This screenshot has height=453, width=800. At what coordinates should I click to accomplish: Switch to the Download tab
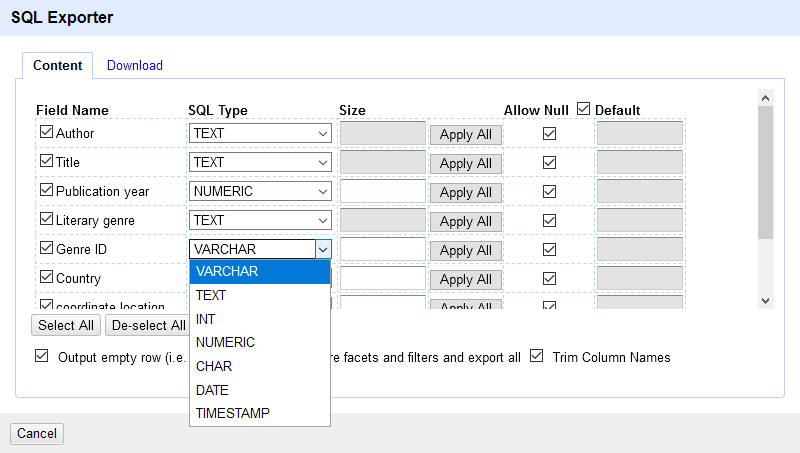pos(135,65)
